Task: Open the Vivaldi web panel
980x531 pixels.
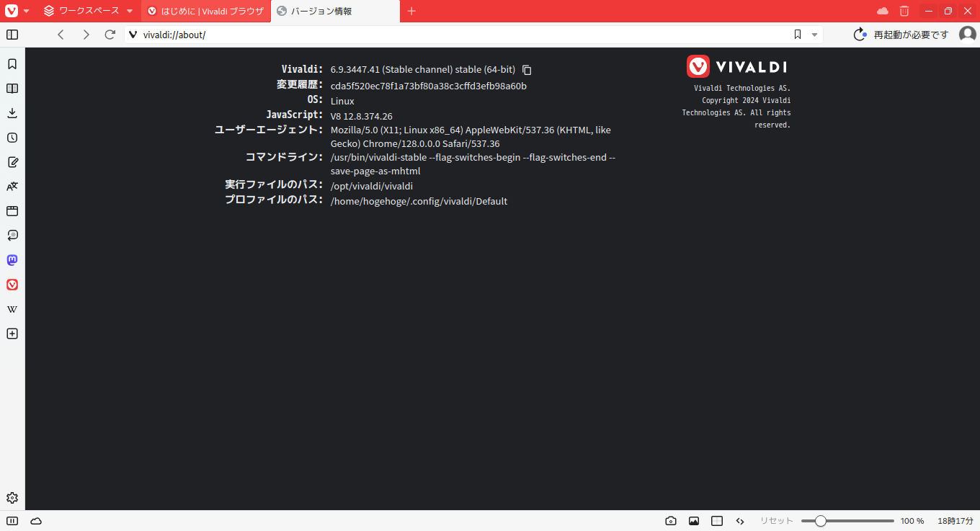Action: click(x=12, y=285)
